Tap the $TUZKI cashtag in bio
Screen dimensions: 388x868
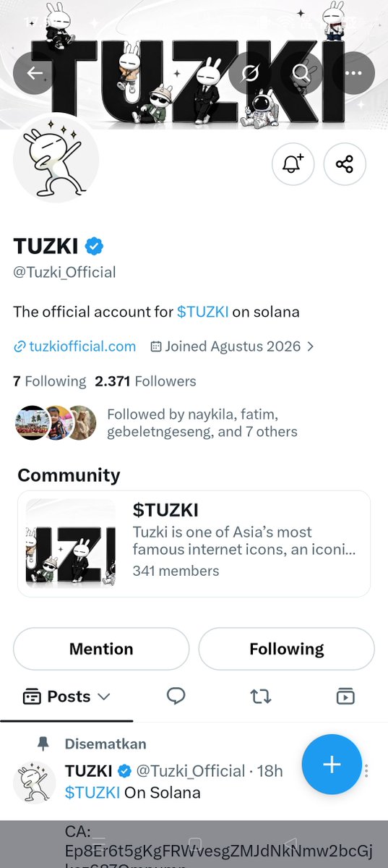[203, 312]
